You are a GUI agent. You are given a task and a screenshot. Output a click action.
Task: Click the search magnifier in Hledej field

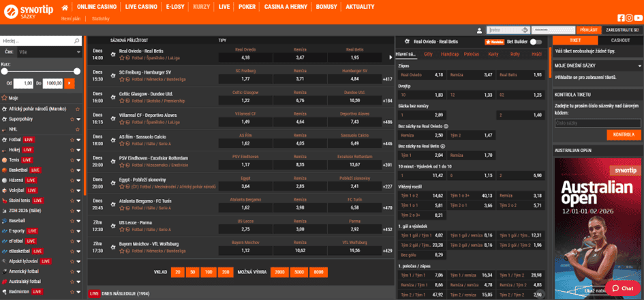(x=77, y=41)
